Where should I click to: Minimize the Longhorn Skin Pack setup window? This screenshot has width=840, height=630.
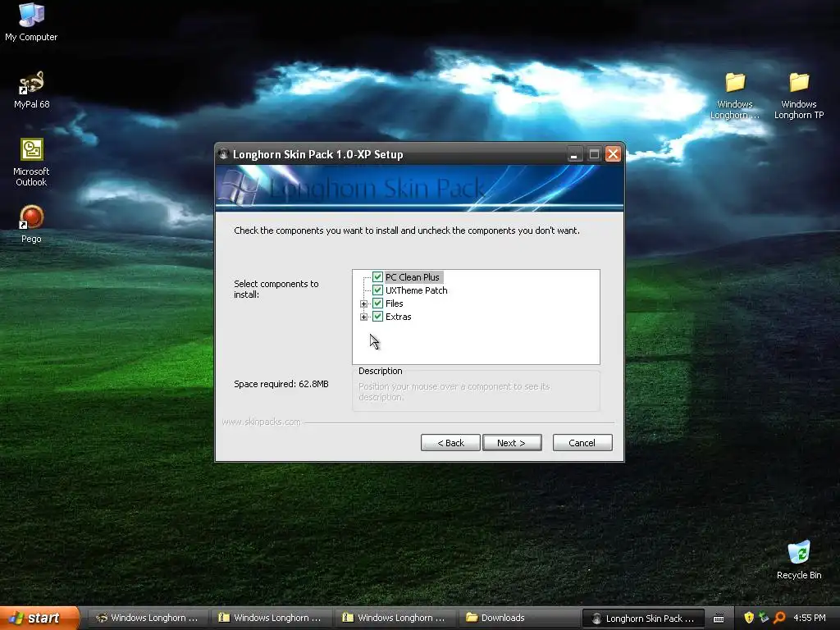(x=573, y=155)
